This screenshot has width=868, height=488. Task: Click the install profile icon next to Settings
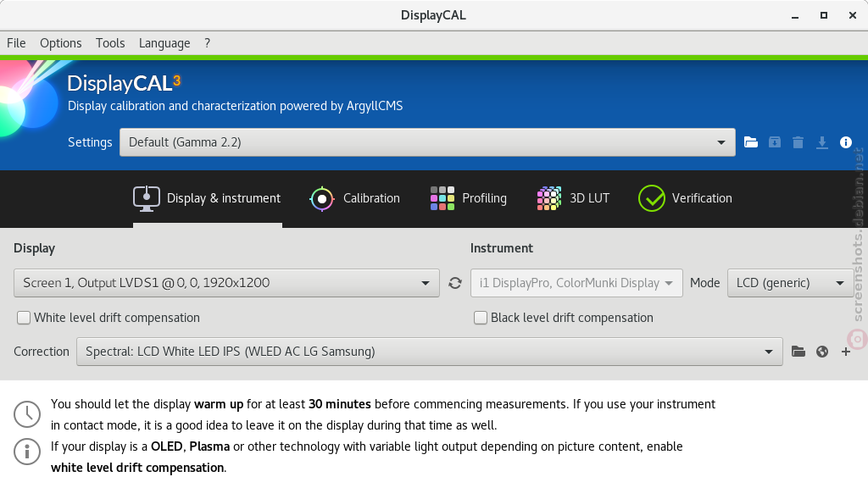click(x=775, y=142)
